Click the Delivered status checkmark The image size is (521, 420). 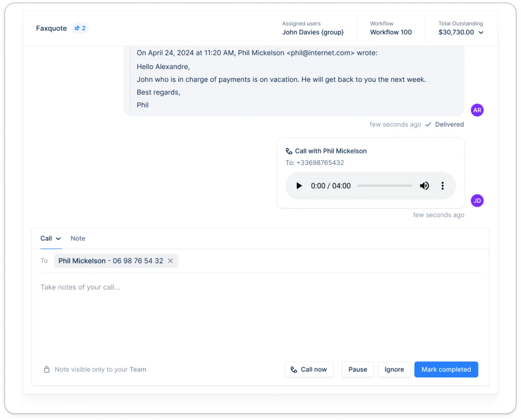point(428,124)
